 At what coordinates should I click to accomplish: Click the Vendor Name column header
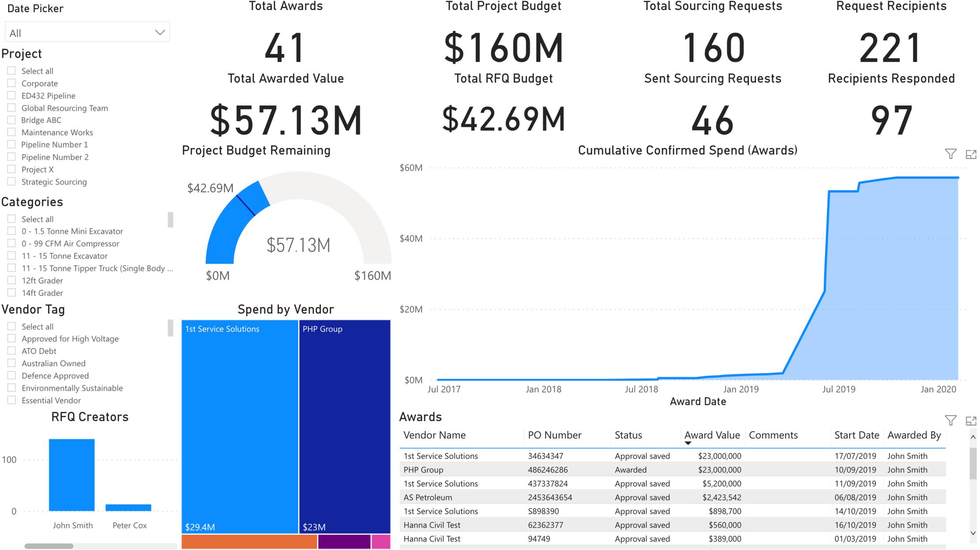[x=434, y=435]
